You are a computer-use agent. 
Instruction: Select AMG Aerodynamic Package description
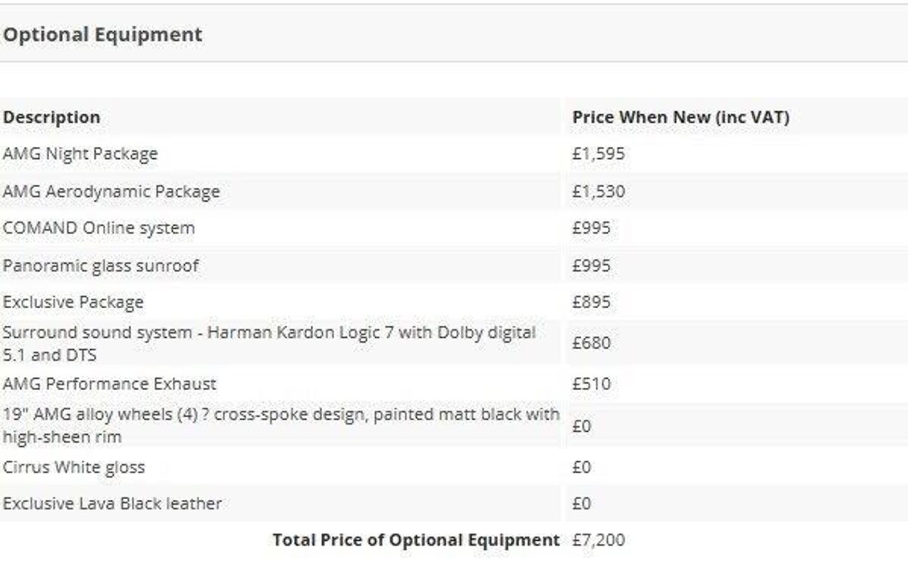pyautogui.click(x=112, y=192)
